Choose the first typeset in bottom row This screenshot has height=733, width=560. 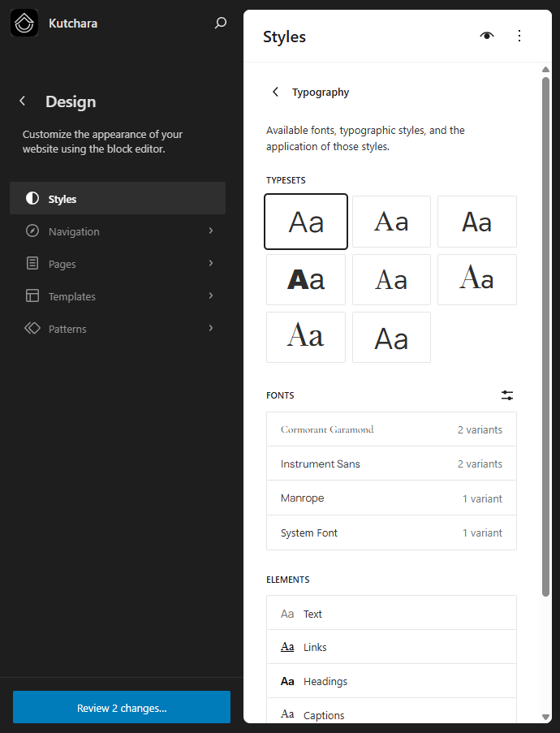point(306,337)
